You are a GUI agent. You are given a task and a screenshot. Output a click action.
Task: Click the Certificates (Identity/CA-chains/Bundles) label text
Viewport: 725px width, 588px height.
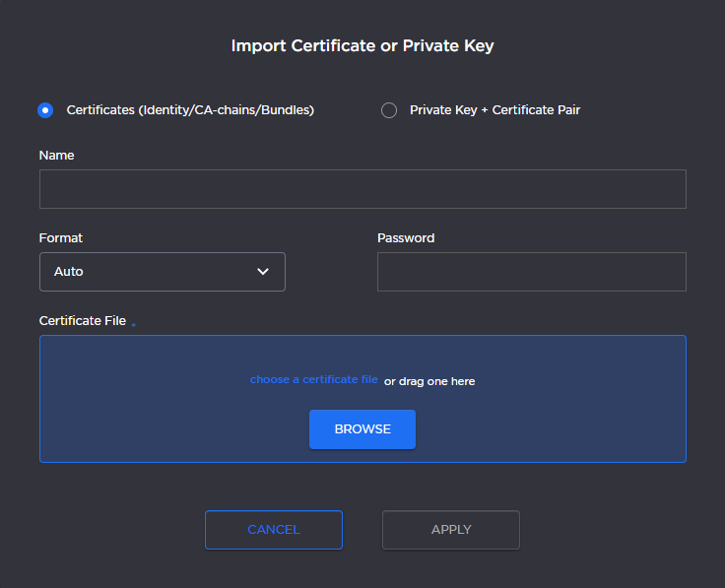(x=190, y=110)
